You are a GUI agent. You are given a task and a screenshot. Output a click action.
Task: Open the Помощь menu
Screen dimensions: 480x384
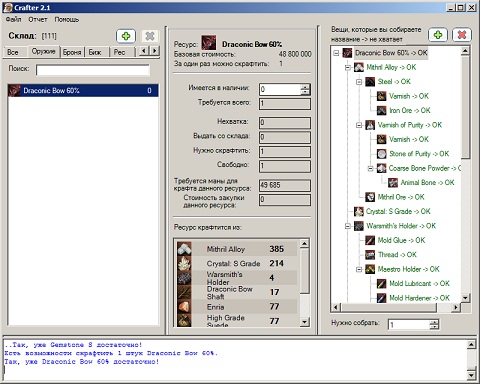coord(66,19)
